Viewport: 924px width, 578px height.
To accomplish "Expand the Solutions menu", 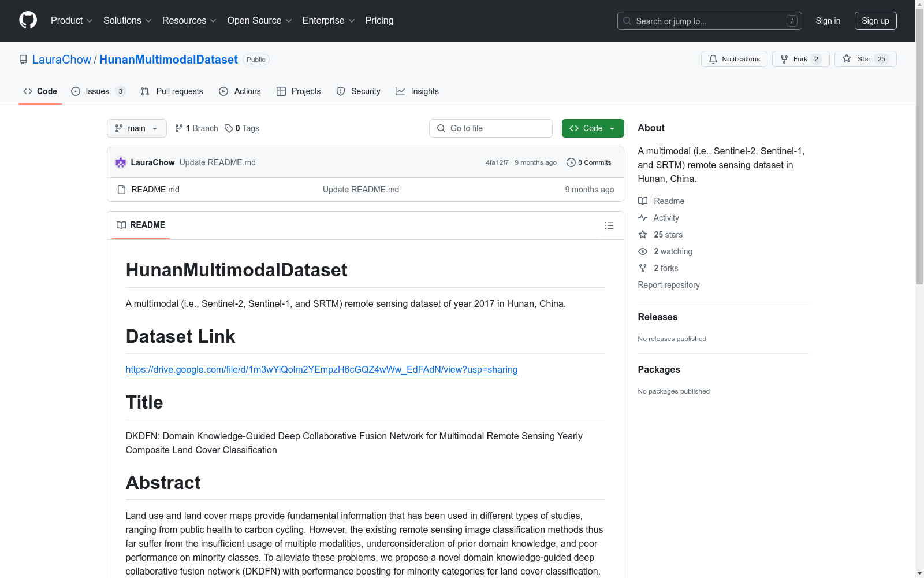I will coord(127,21).
